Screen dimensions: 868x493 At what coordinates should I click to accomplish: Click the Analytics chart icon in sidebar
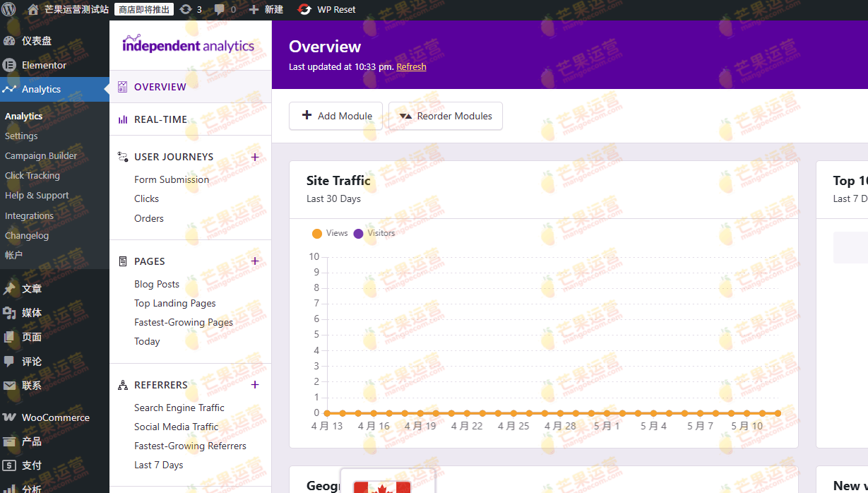(x=9, y=89)
